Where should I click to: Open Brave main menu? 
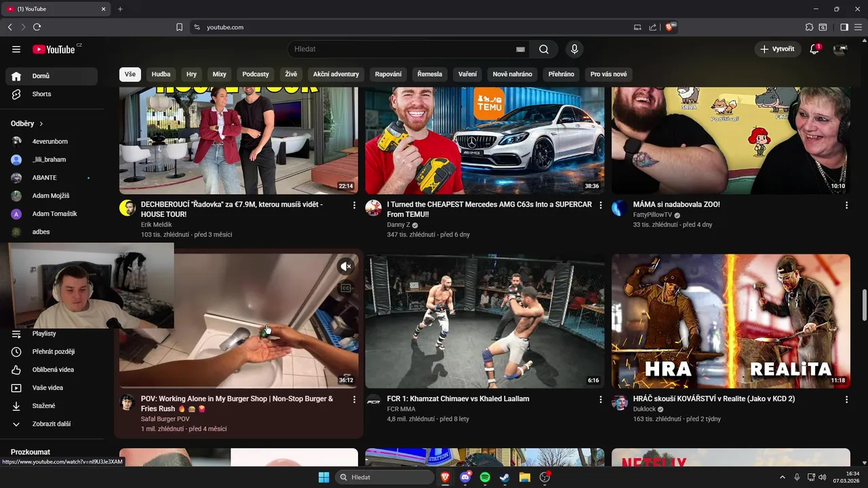click(858, 27)
